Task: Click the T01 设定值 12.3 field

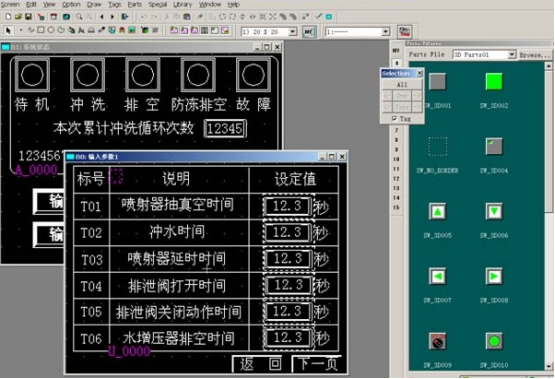Action: pyautogui.click(x=287, y=206)
